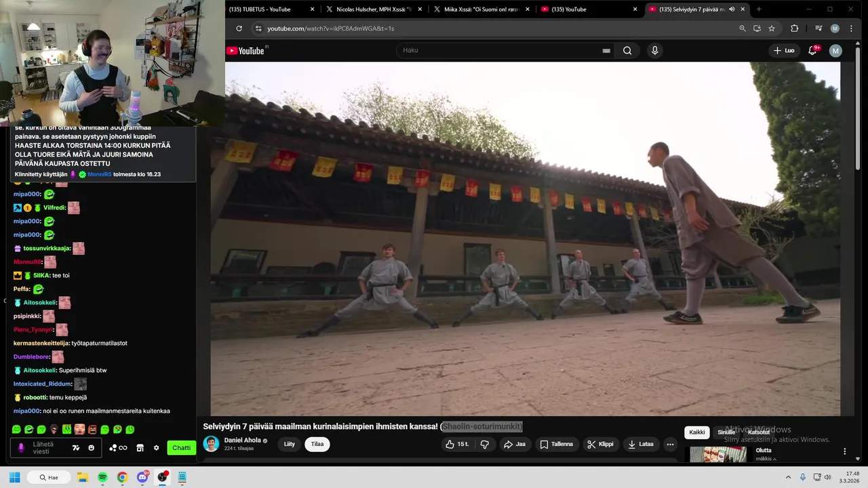Like the video with 15 t. thumbs up
868x488 pixels.
[456, 444]
